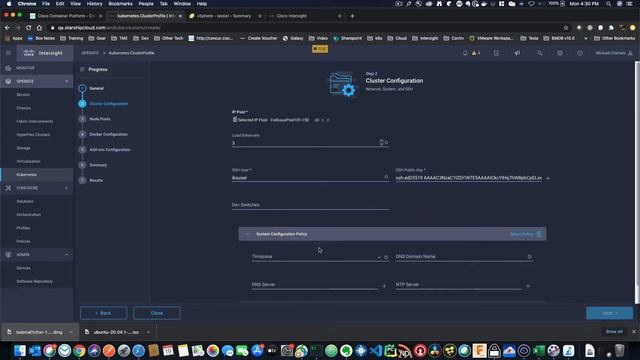Click the Configure tools icon in sidebar
The image size is (640, 360).
point(8,188)
